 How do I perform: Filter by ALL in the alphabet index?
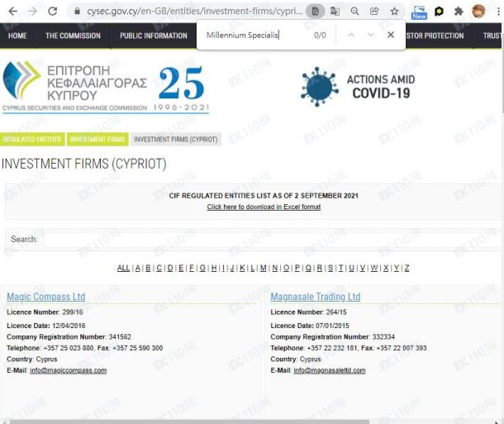123,268
